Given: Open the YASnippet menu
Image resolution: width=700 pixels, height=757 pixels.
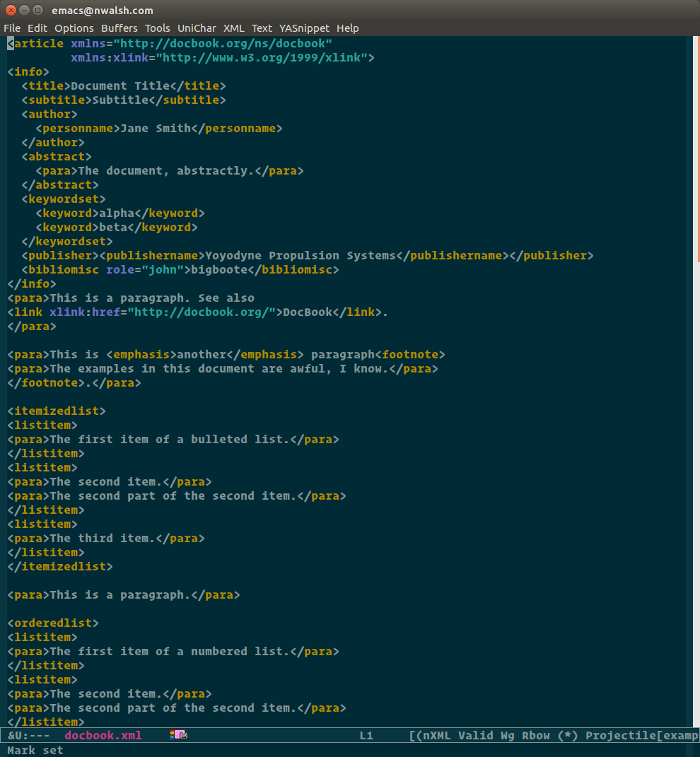Looking at the screenshot, I should [304, 28].
